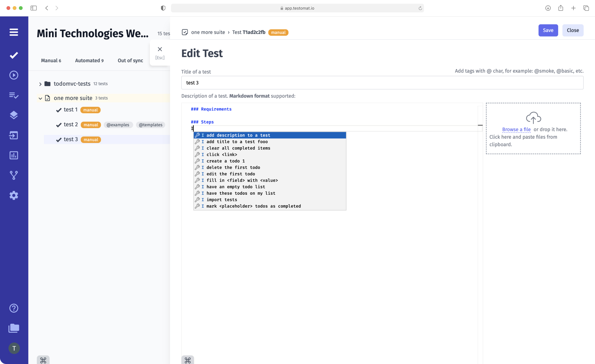The width and height of the screenshot is (595, 364).
Task: Open the Runs play icon in sidebar
Action: coord(14,75)
